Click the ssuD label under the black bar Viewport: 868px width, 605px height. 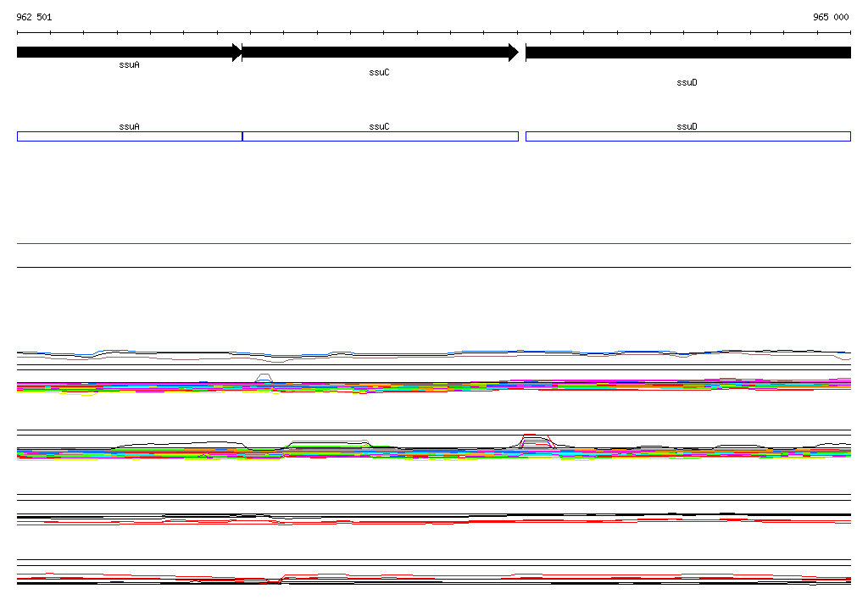(687, 82)
